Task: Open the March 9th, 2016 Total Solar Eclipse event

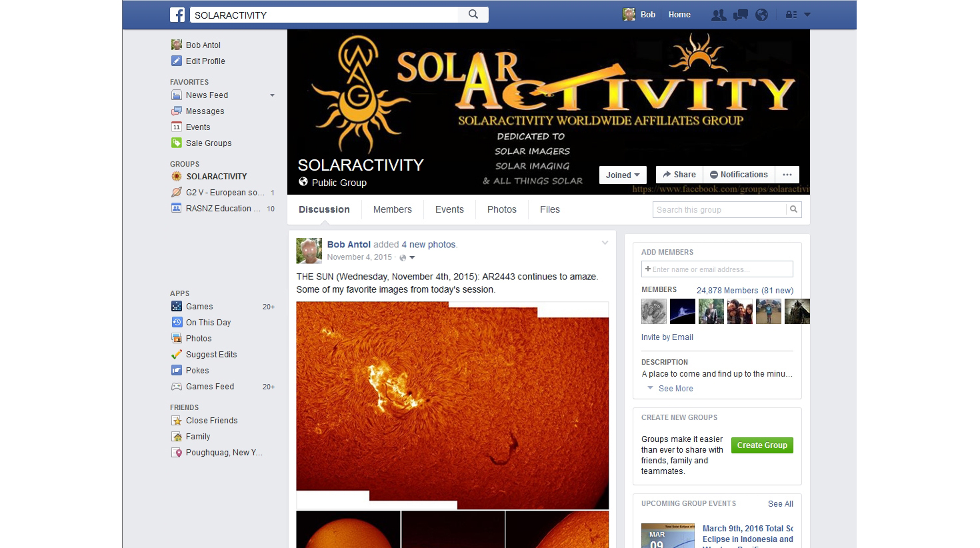Action: pos(748,534)
